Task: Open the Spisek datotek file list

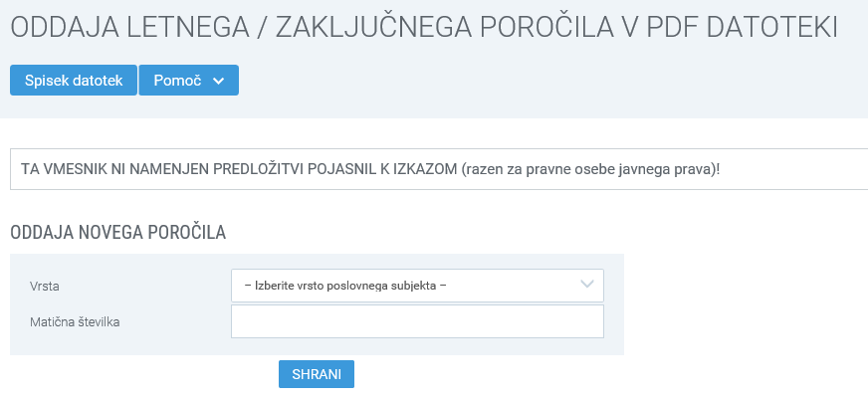Action: click(73, 81)
